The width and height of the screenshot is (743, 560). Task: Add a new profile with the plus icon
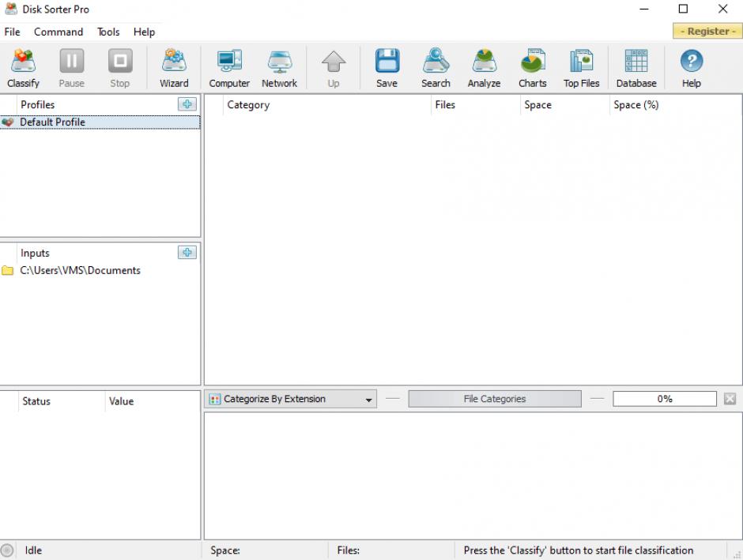click(x=187, y=104)
